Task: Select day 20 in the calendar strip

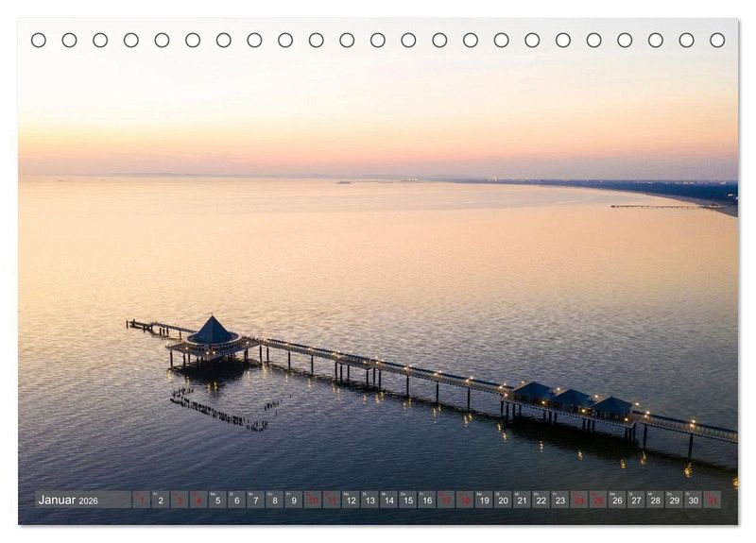Action: 504,500
